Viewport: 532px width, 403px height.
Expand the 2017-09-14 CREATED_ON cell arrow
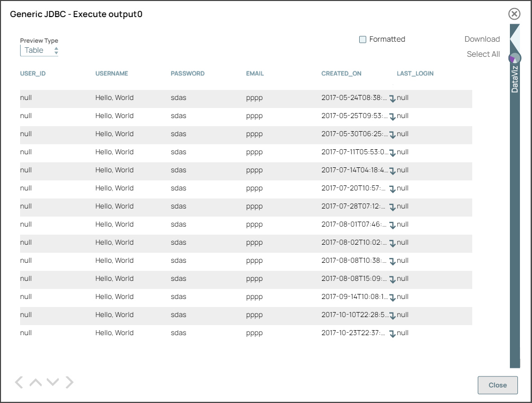point(392,297)
